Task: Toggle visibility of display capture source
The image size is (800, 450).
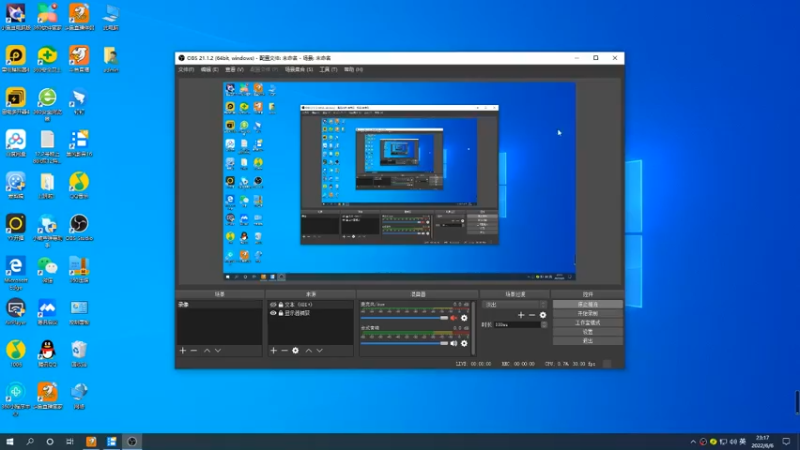Action: (x=273, y=313)
